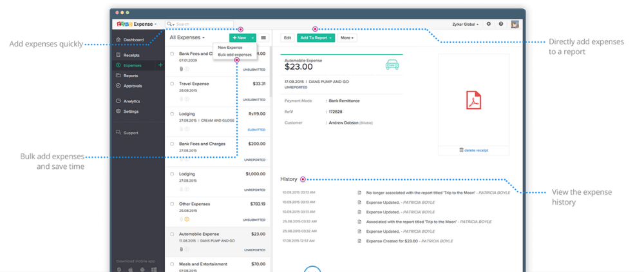Open the Add To Report dropdown
Viewport: 644px width, 272px height.
(316, 38)
